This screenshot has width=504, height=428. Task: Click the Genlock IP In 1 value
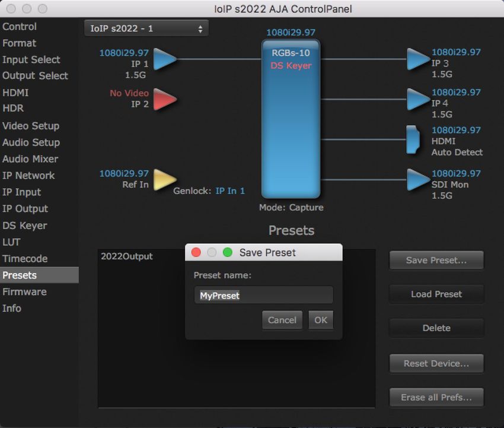coord(230,191)
